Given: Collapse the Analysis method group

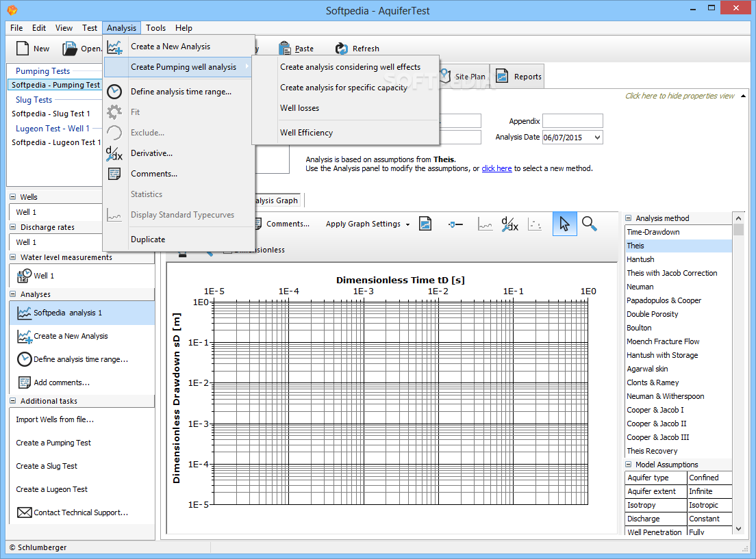Looking at the screenshot, I should pyautogui.click(x=628, y=218).
